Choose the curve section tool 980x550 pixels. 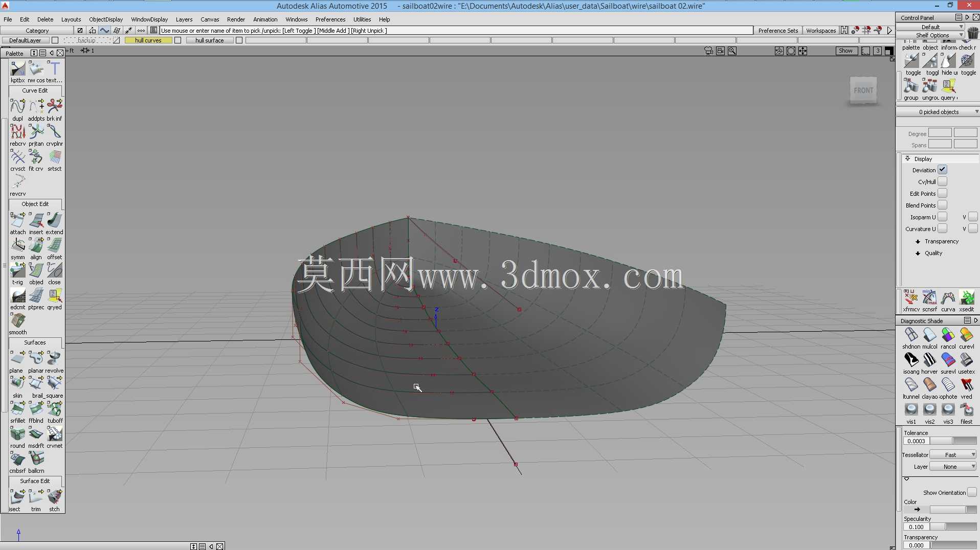tap(17, 157)
